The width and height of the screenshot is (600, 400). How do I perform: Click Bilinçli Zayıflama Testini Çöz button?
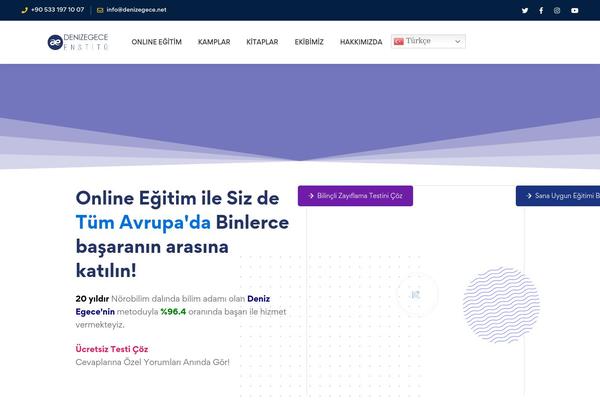point(355,196)
